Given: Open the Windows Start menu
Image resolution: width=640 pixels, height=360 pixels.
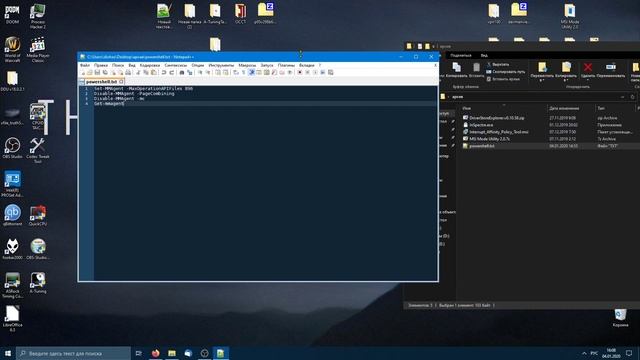Looking at the screenshot, I should click(8, 353).
